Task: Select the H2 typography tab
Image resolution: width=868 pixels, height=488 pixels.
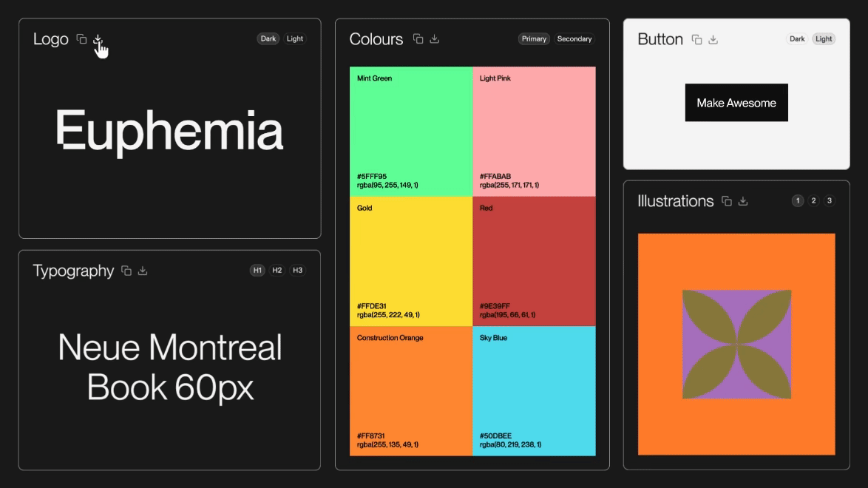Action: [277, 271]
